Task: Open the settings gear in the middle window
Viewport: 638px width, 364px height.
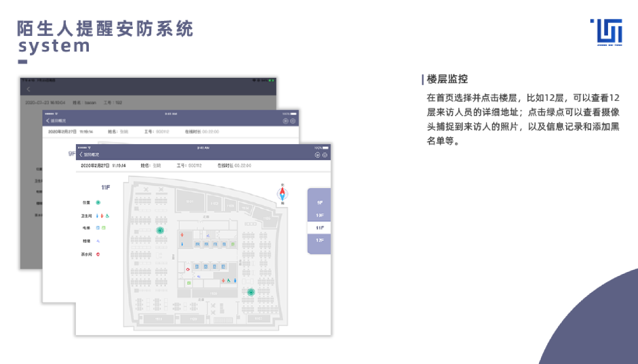Action: tap(293, 121)
